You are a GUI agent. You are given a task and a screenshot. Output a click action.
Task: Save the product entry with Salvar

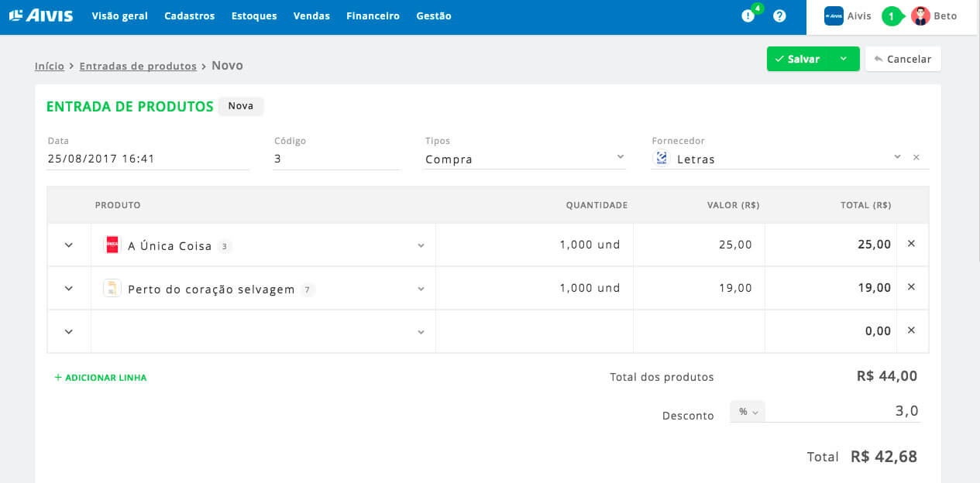click(x=799, y=59)
